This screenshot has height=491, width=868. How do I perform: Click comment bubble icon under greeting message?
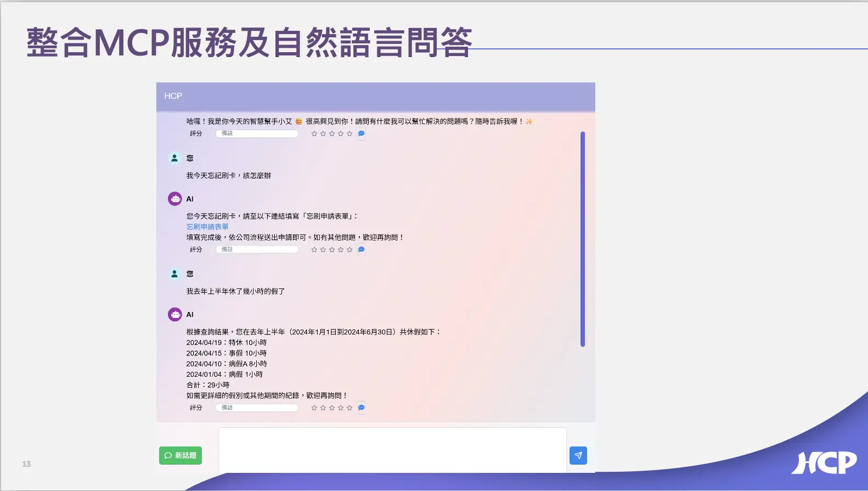[361, 133]
